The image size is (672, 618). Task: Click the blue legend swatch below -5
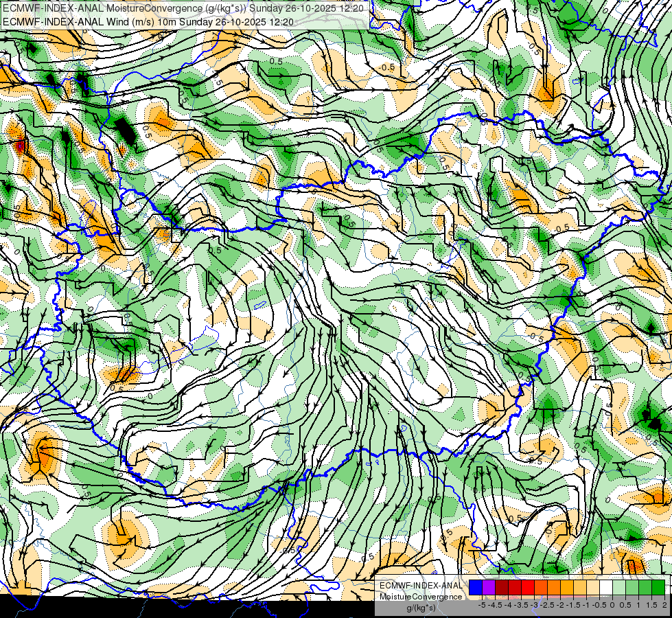click(476, 588)
